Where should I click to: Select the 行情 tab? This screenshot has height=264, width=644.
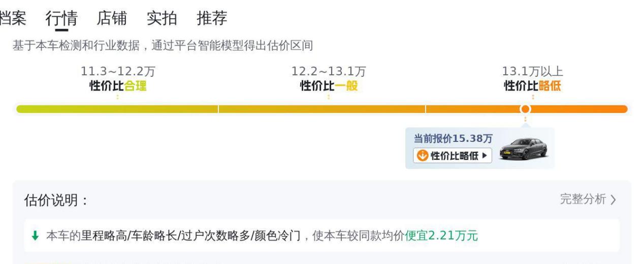point(61,18)
